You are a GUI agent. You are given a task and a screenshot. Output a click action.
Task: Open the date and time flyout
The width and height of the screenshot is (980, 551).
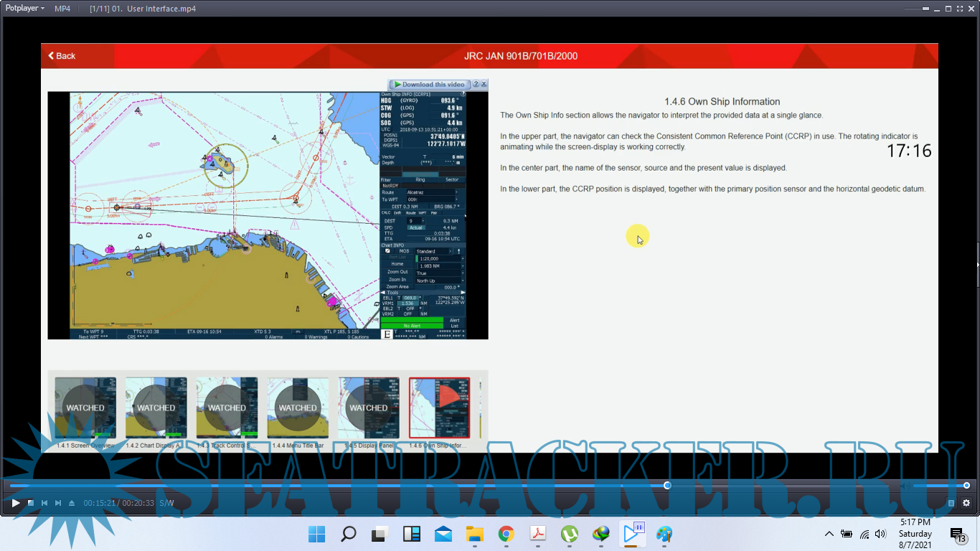click(x=915, y=534)
